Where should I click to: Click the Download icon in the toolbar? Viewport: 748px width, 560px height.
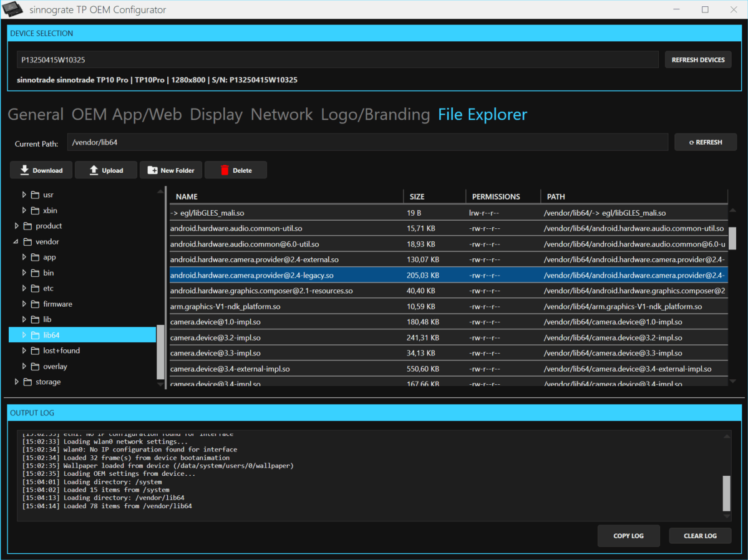point(25,170)
